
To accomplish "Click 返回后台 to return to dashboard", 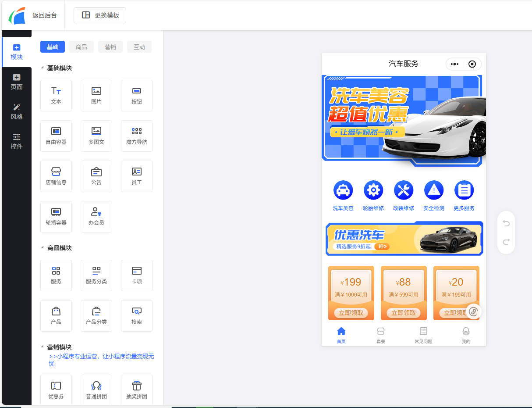I will 44,15.
